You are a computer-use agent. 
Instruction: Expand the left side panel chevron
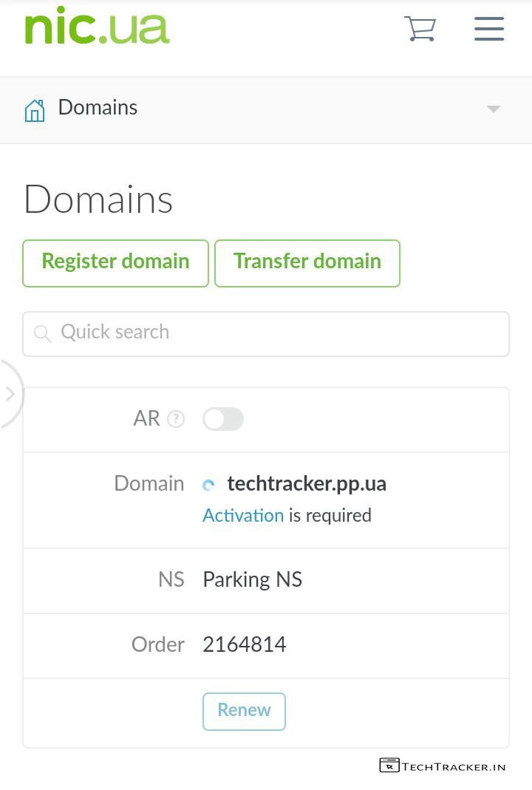pos(10,394)
